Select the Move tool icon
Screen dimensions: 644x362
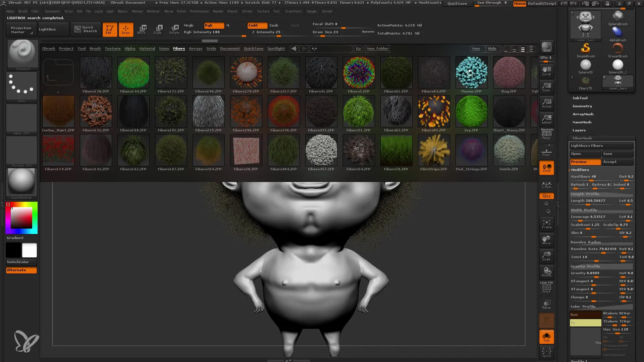(x=142, y=29)
